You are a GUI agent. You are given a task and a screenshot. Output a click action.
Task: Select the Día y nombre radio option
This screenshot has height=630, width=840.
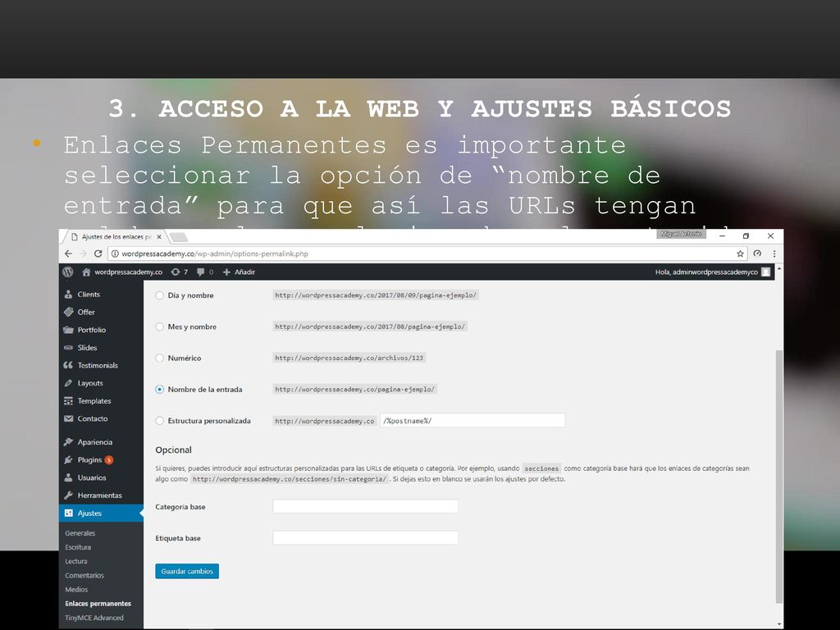tap(160, 295)
